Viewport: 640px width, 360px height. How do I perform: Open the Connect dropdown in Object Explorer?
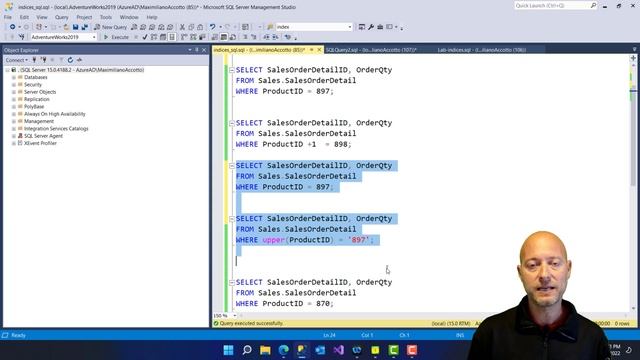point(17,60)
